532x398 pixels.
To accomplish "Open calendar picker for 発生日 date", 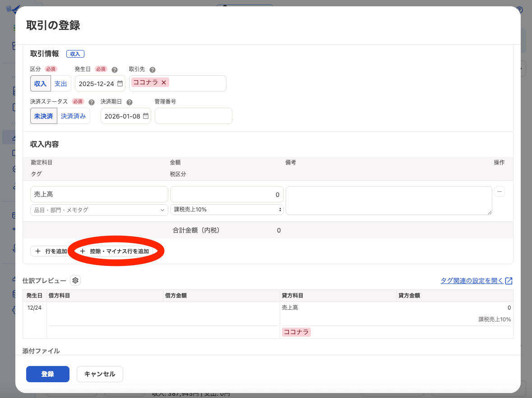I will tap(120, 83).
